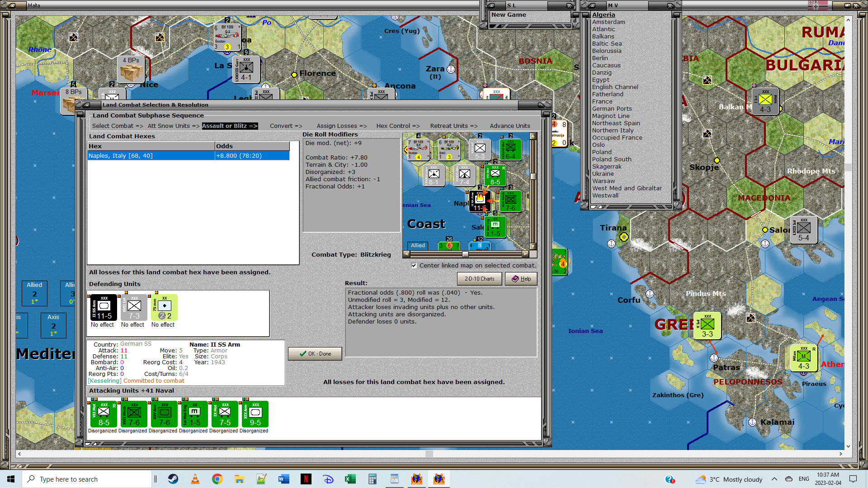868x488 pixels.
Task: Select the II SS Arm 11-5 defending unit
Action: (104, 307)
